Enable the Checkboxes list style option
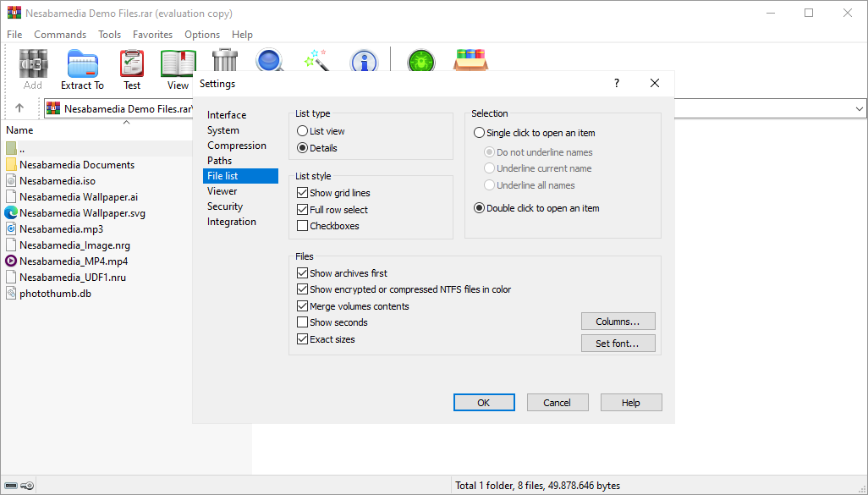The image size is (868, 495). (x=303, y=226)
